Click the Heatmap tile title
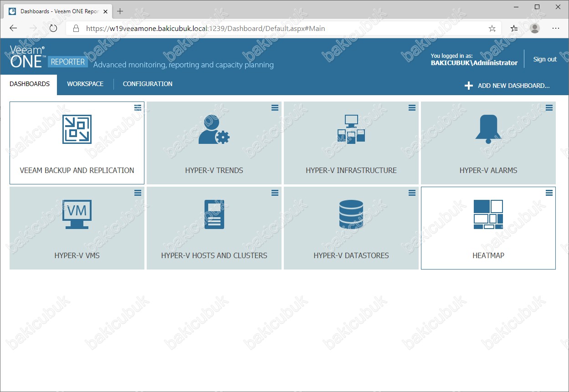Screen dimensions: 569x392 click(488, 255)
